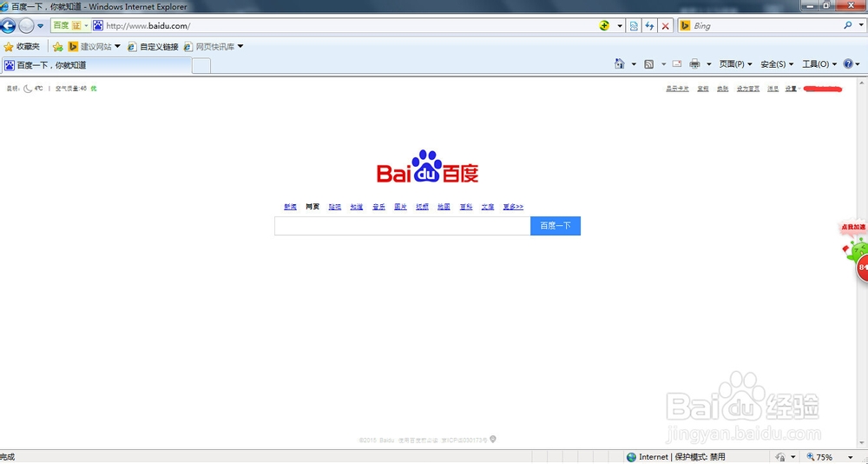Screen dimensions: 868x464
Task: Click the Baidu logo image
Action: tap(427, 166)
